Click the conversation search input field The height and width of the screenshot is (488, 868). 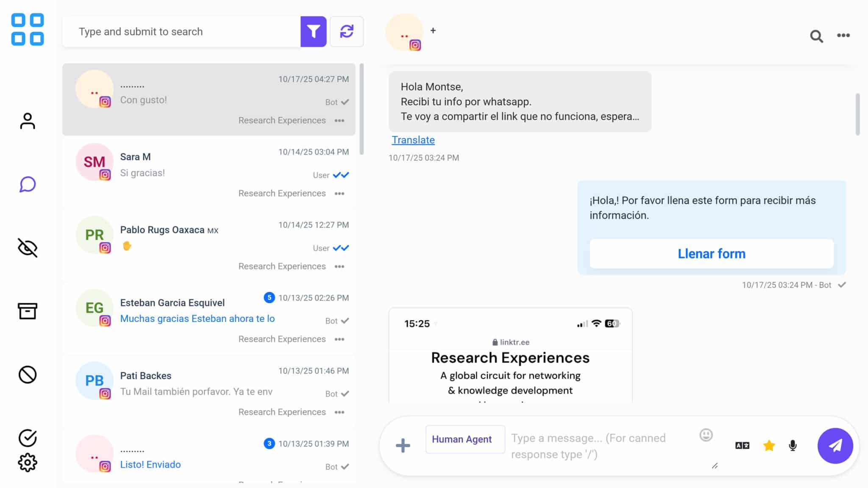tap(182, 31)
